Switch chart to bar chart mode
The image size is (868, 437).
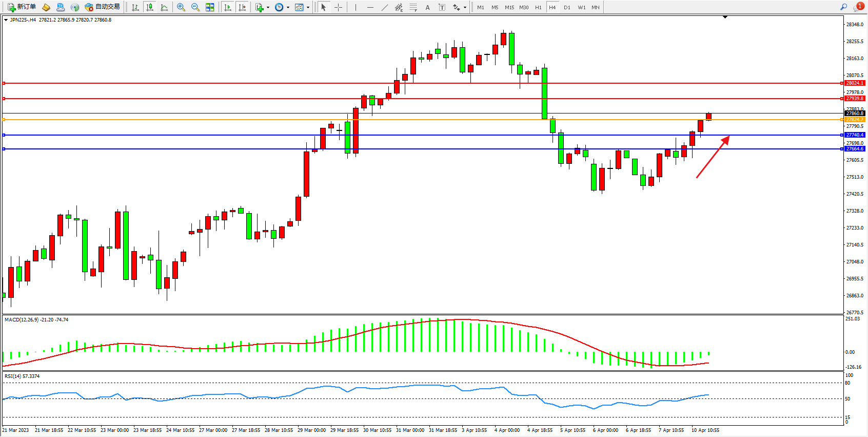coord(135,7)
